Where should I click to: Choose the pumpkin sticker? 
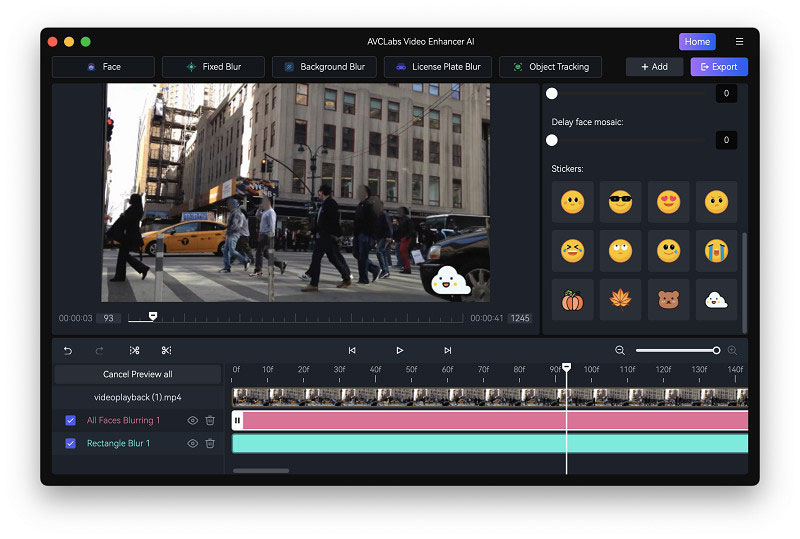572,299
